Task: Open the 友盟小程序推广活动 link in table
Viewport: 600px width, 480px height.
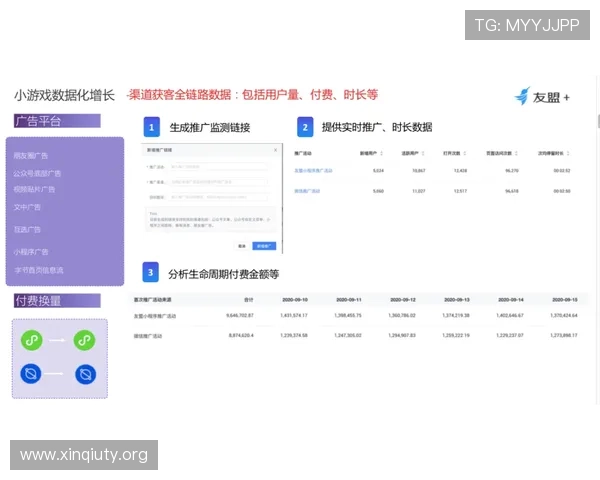Action: (x=313, y=170)
